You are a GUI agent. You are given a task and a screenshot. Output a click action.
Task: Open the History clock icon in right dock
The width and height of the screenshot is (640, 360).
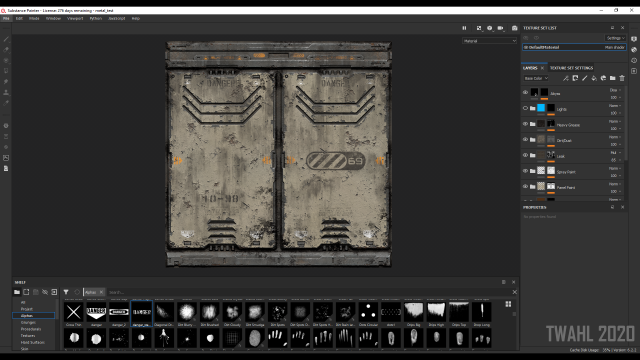[x=634, y=60]
